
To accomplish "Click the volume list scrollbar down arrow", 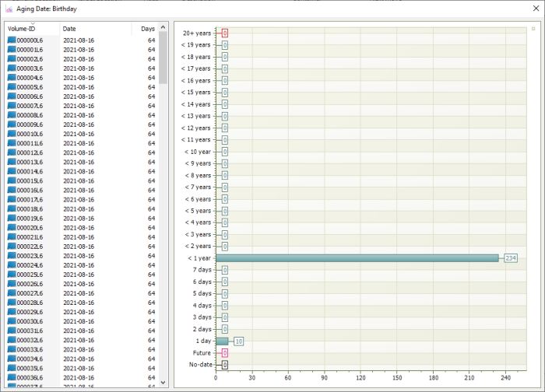I will pyautogui.click(x=163, y=382).
